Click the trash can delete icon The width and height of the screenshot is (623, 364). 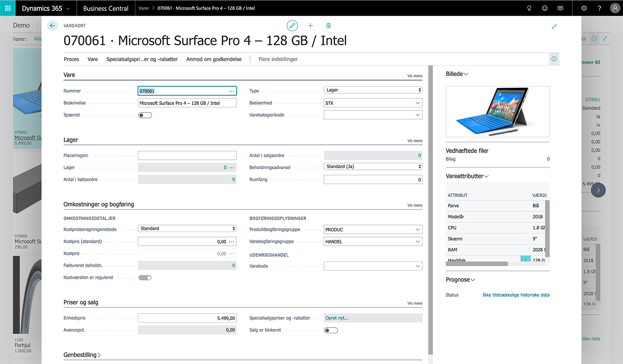point(329,26)
